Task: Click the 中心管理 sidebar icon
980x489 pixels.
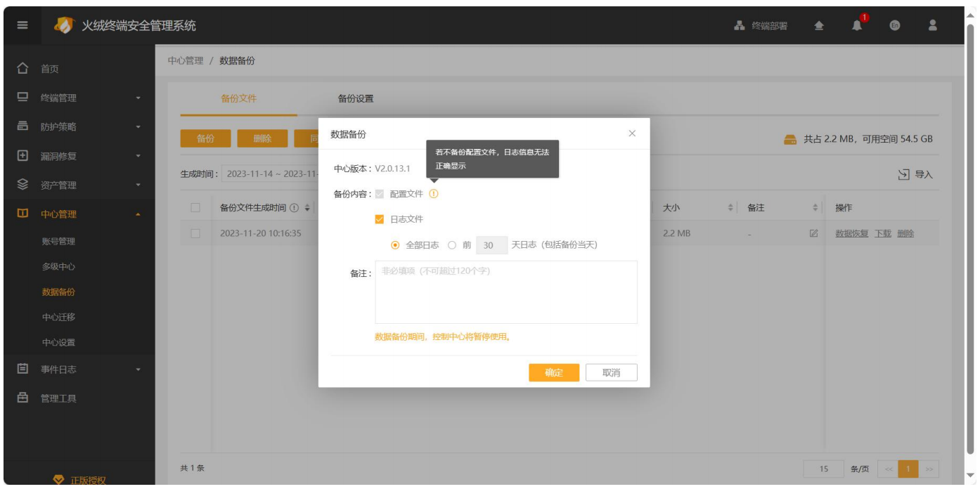Action: [x=22, y=214]
